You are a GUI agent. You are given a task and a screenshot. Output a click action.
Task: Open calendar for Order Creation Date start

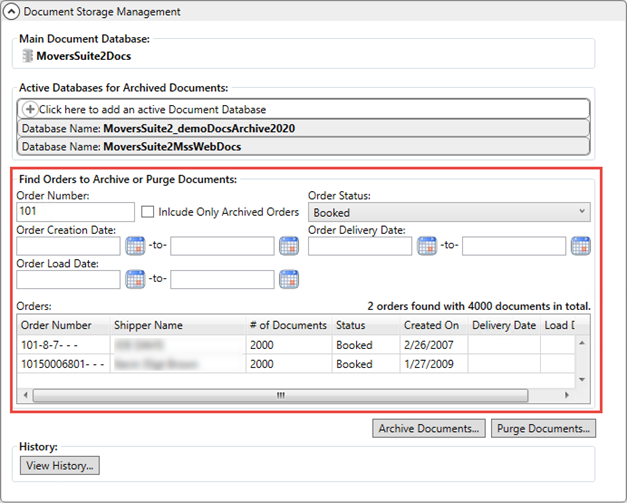click(x=135, y=246)
